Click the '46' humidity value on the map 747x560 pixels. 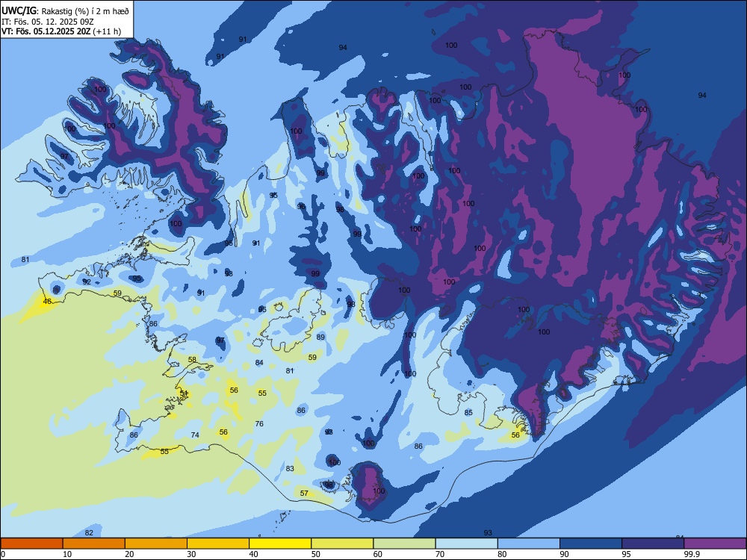(46, 302)
